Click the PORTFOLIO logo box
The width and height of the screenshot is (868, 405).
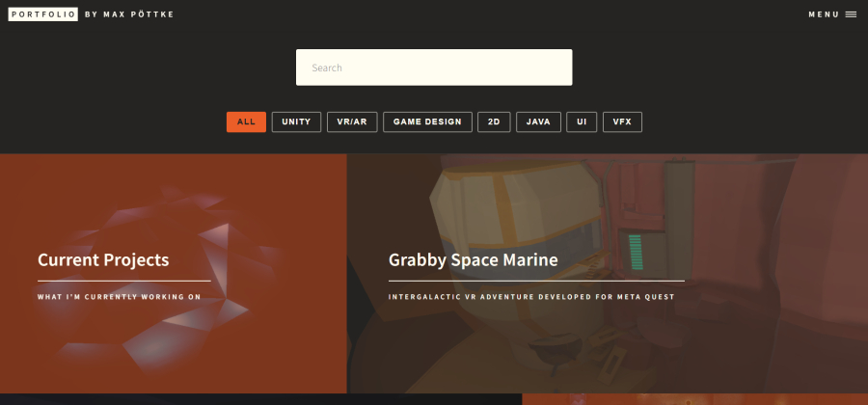click(42, 14)
